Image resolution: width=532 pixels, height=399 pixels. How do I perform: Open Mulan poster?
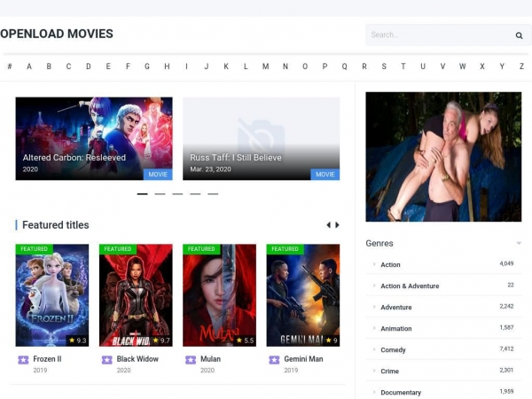point(220,295)
